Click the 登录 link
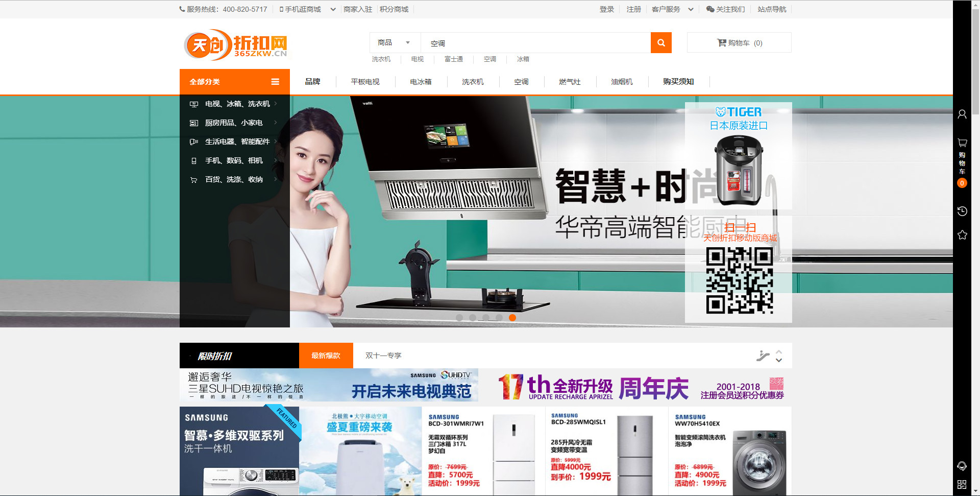The image size is (980, 496). [x=607, y=9]
